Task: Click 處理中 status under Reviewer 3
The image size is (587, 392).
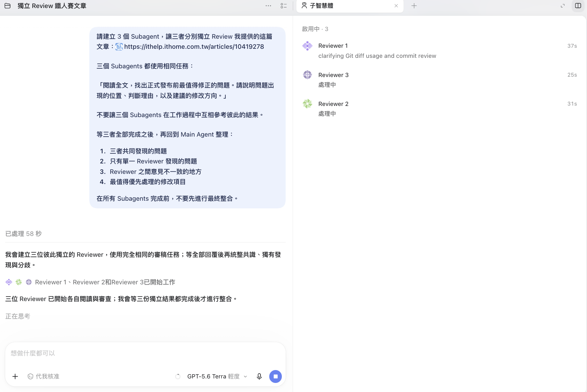Action: (x=327, y=85)
